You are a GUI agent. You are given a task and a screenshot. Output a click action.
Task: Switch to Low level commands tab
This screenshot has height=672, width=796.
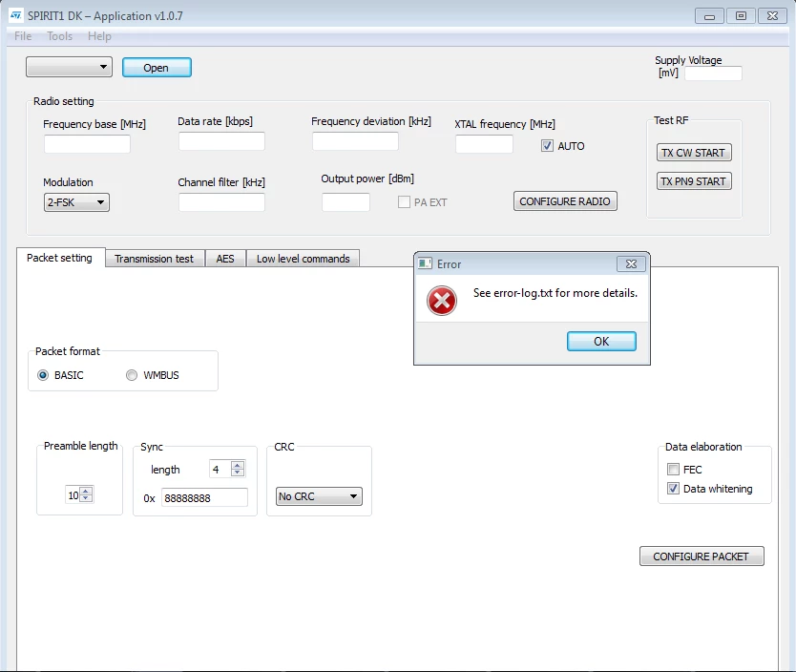click(304, 259)
